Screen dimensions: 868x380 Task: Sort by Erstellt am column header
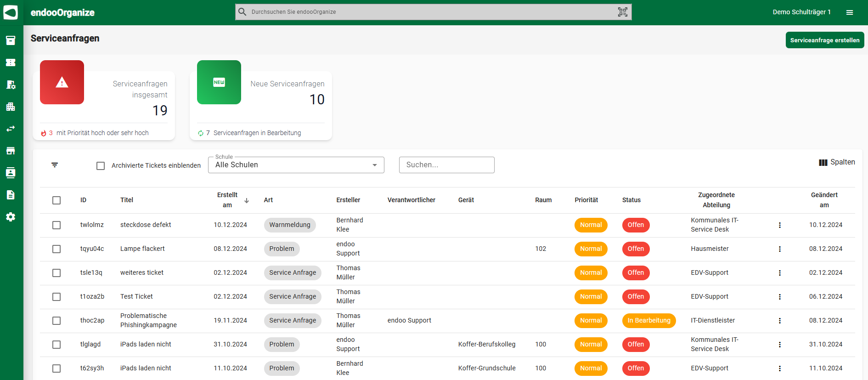[227, 200]
